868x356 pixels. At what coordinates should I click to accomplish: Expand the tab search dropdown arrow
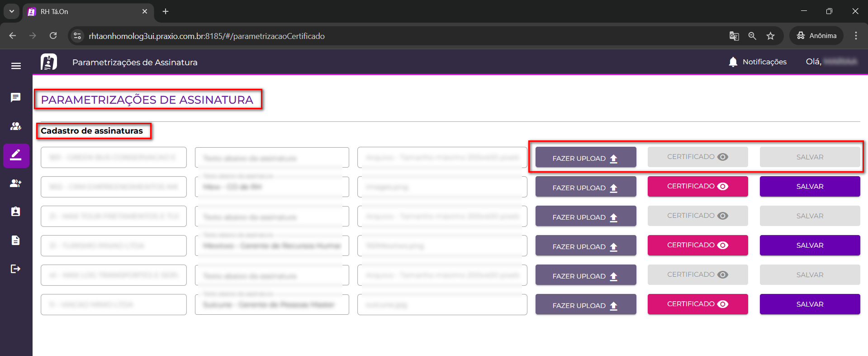tap(12, 11)
